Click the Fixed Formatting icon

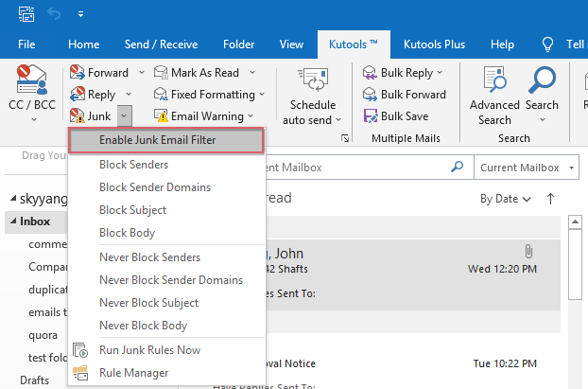(x=161, y=95)
